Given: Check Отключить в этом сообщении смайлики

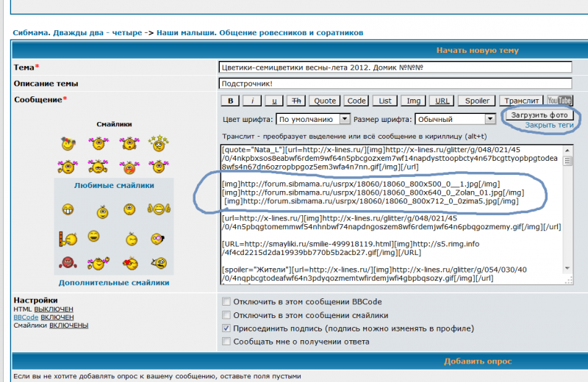Looking at the screenshot, I should [x=226, y=315].
